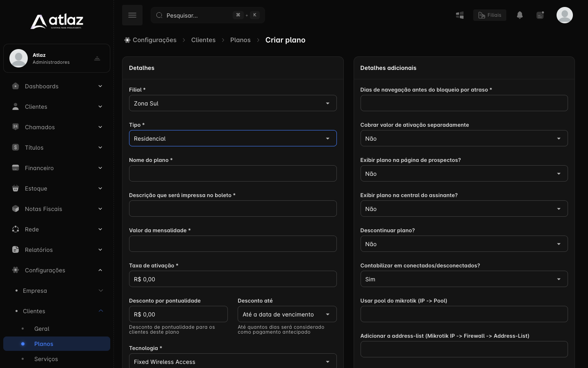This screenshot has height=368, width=588.
Task: Click the Taxa de ativação field
Action: click(233, 279)
